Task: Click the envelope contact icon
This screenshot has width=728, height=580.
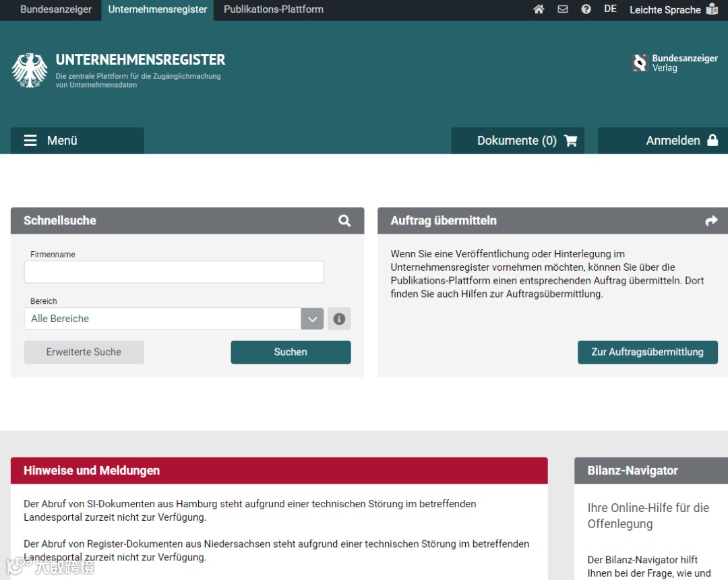Action: [x=563, y=9]
